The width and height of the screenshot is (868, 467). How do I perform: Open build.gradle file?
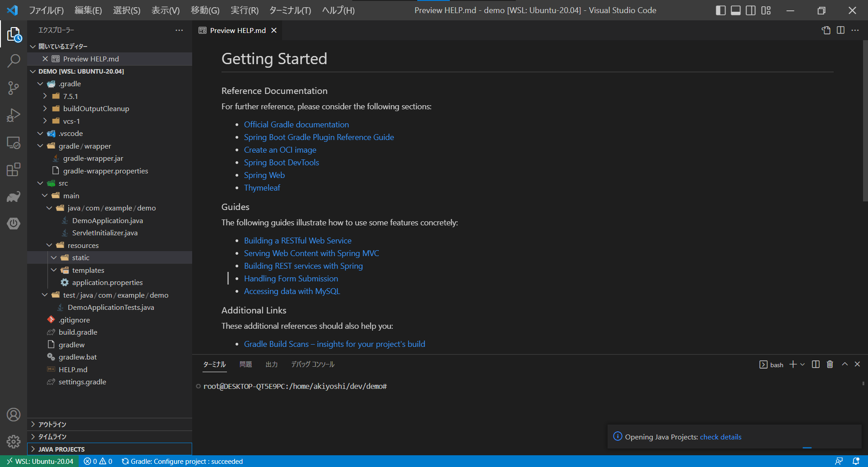(109, 332)
